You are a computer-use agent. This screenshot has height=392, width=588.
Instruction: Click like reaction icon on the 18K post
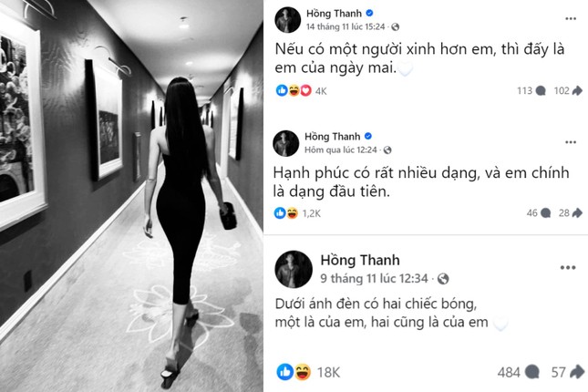[x=285, y=372]
